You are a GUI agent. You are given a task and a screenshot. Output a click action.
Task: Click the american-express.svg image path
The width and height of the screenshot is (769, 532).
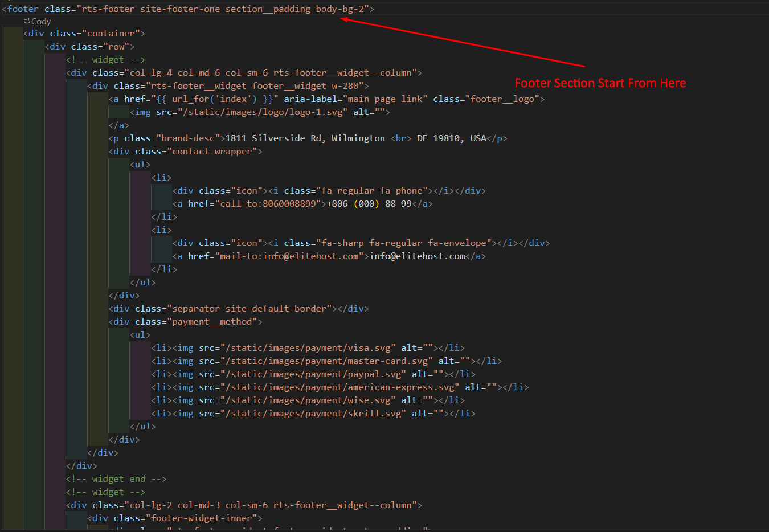click(340, 387)
